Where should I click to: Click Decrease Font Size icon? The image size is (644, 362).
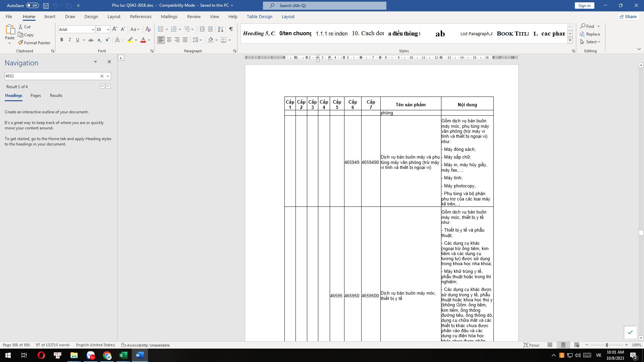pyautogui.click(x=123, y=29)
